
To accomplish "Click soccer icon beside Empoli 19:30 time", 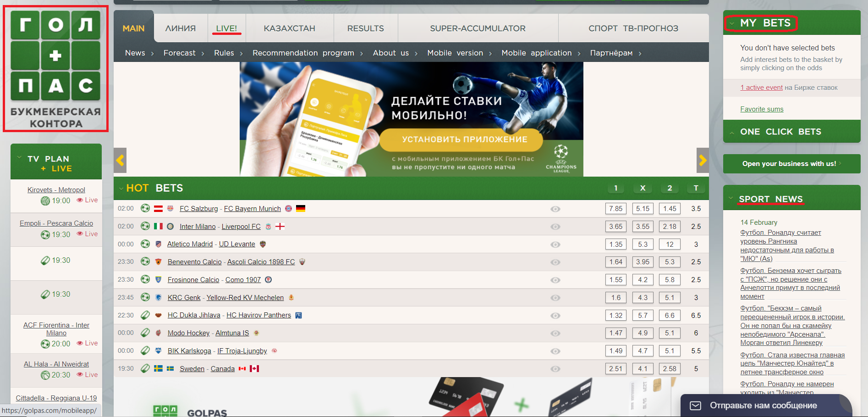I will pyautogui.click(x=45, y=234).
